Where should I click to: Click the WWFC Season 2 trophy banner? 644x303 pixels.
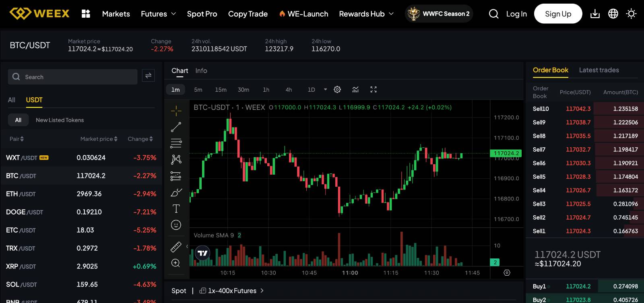(x=439, y=14)
